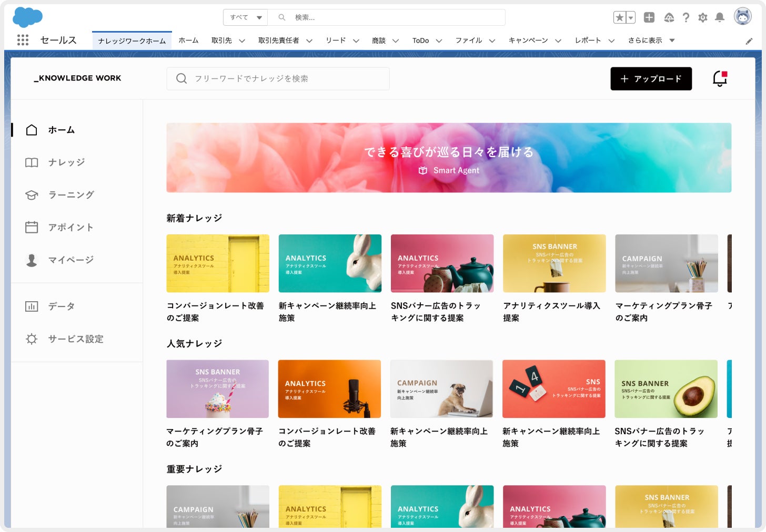The width and height of the screenshot is (766, 532).
Task: Open dog CAMPAIGN card under 人気ナレッジ
Action: coord(441,389)
